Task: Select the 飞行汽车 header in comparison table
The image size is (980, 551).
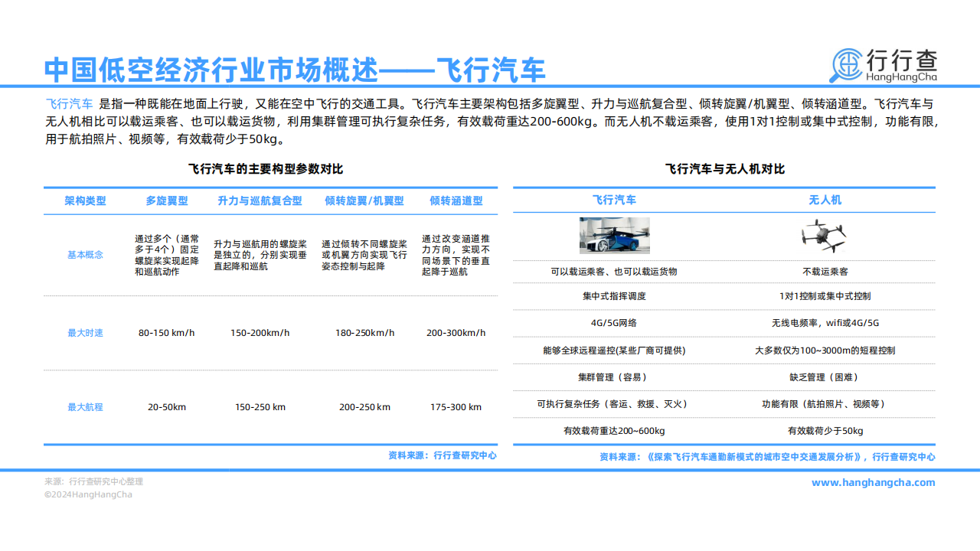Action: 614,200
